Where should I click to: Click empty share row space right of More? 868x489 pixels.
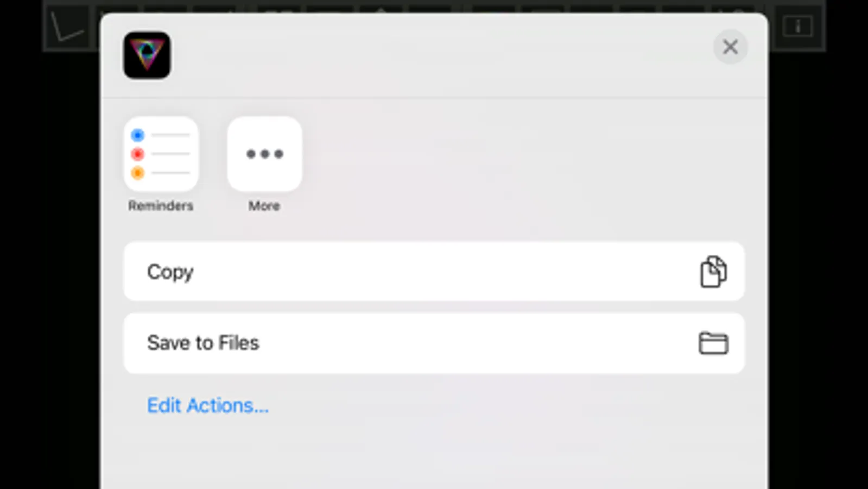(x=521, y=163)
